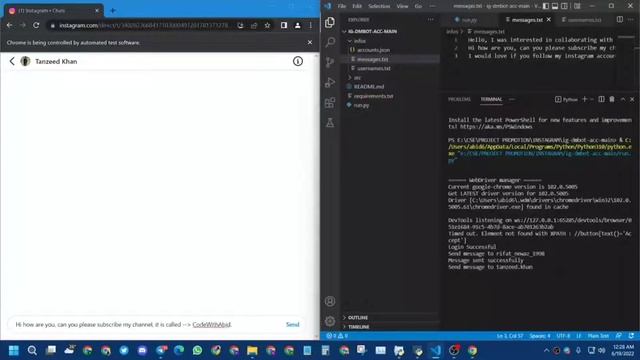Close the terminal panel with X
Viewport: 640px width, 360px height.
click(x=632, y=99)
